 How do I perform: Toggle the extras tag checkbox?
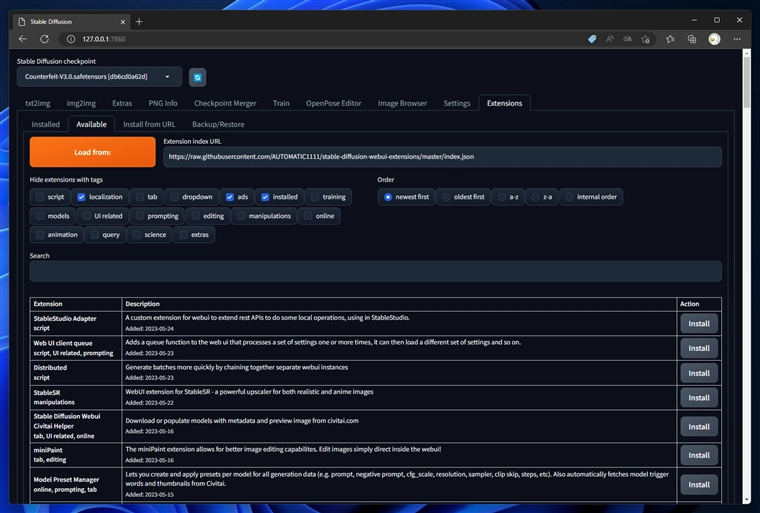(184, 235)
